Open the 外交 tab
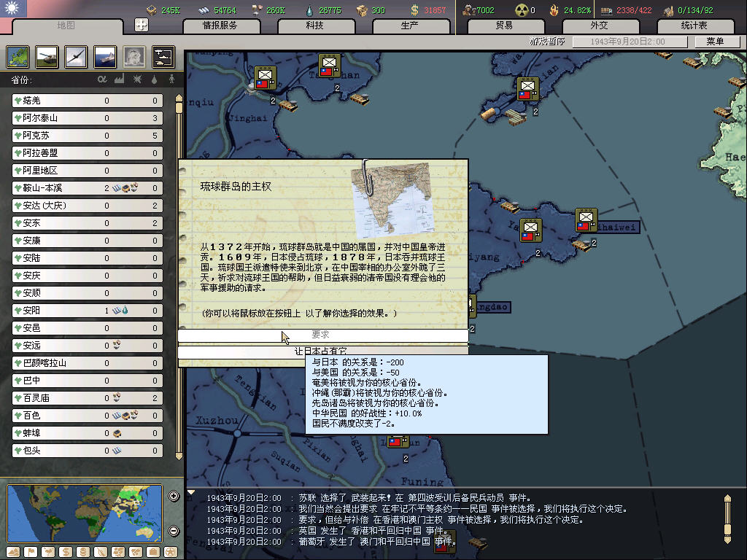 coord(600,26)
